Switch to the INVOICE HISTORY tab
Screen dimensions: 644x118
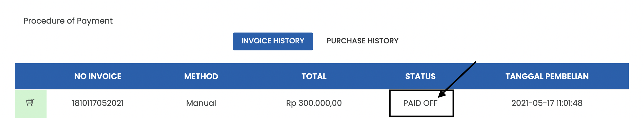[x=273, y=41]
